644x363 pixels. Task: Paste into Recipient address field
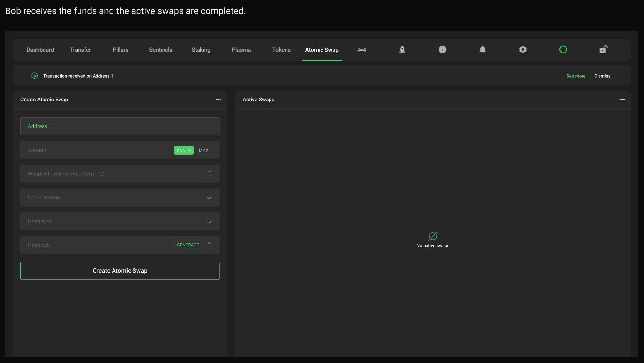pos(209,174)
